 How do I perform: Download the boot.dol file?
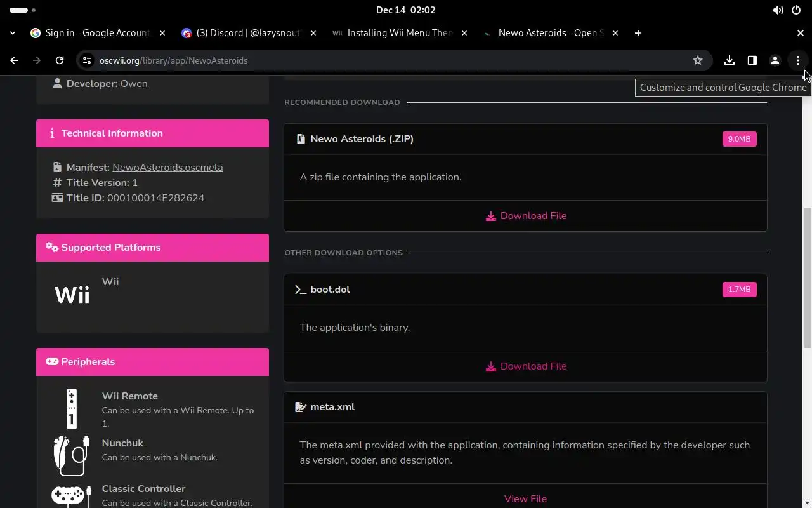click(x=525, y=366)
